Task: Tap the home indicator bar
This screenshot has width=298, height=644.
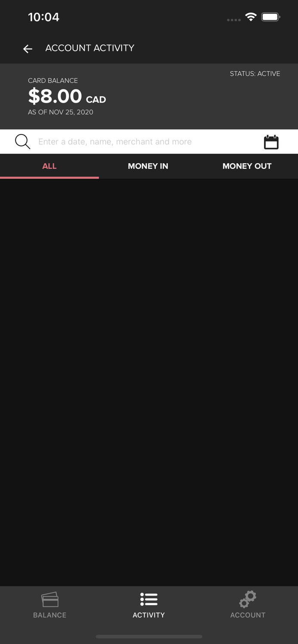Action: [149, 637]
